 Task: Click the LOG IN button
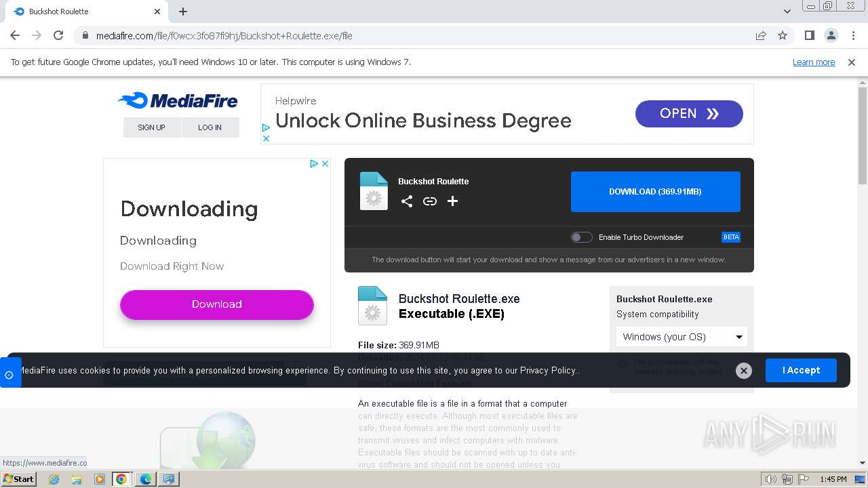tap(210, 127)
